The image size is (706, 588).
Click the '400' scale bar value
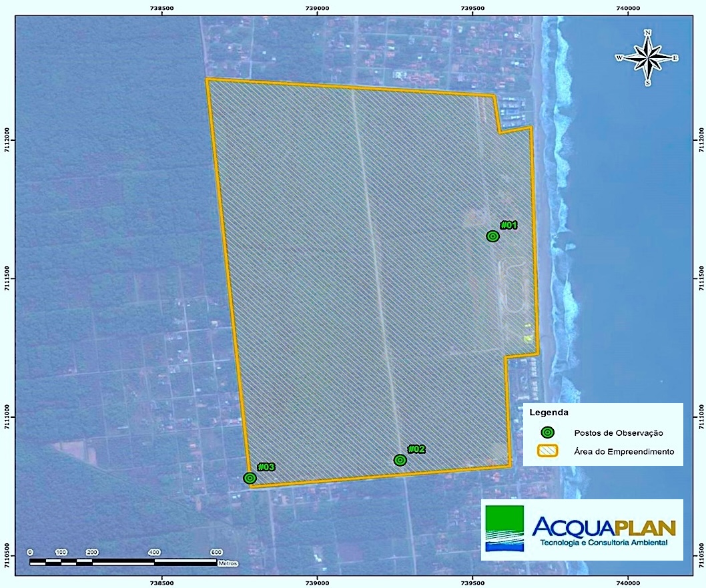(154, 553)
